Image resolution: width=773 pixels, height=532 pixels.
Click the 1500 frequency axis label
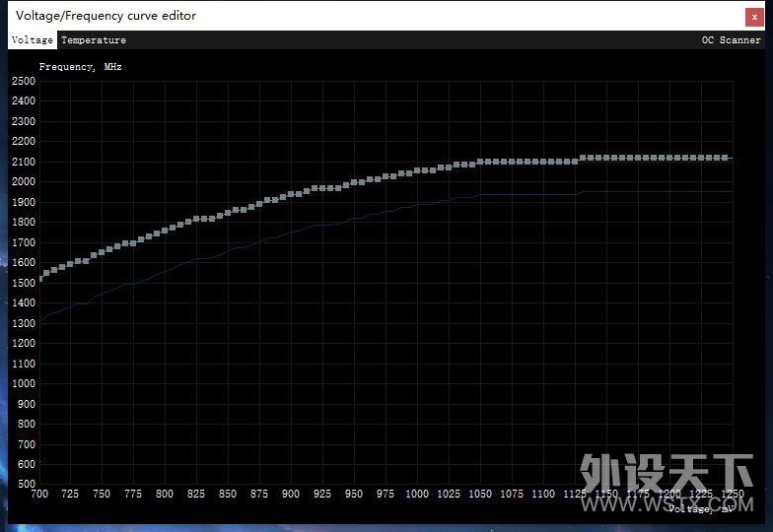[x=24, y=283]
